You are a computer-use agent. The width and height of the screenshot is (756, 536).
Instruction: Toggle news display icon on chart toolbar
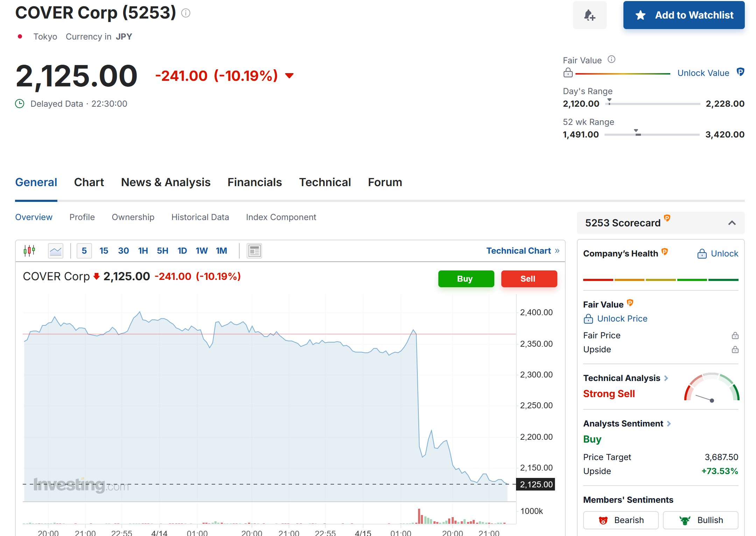(x=254, y=251)
